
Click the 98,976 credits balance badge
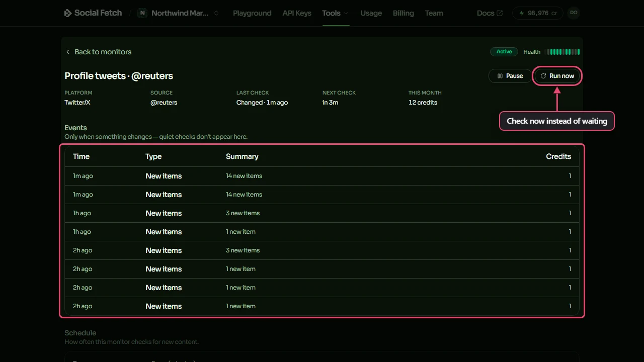(538, 13)
